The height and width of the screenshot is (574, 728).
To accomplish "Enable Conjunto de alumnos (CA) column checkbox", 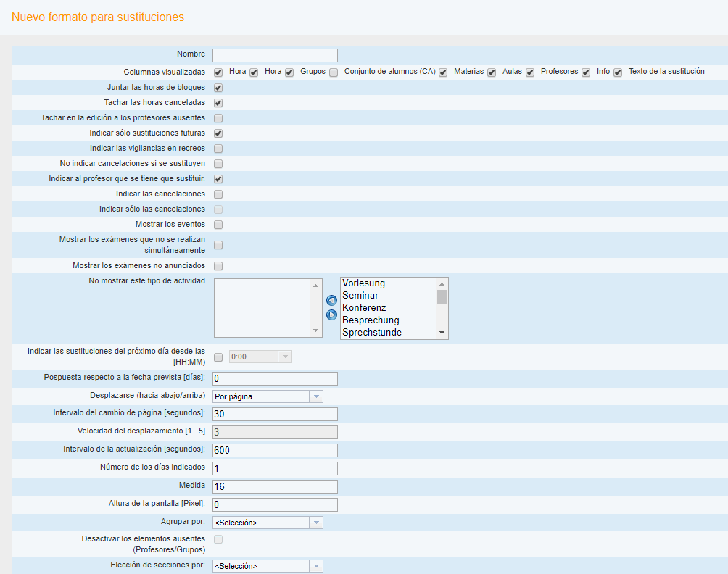I will (334, 72).
